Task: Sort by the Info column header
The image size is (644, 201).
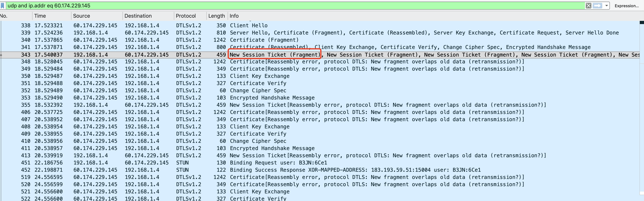Action: click(x=434, y=16)
